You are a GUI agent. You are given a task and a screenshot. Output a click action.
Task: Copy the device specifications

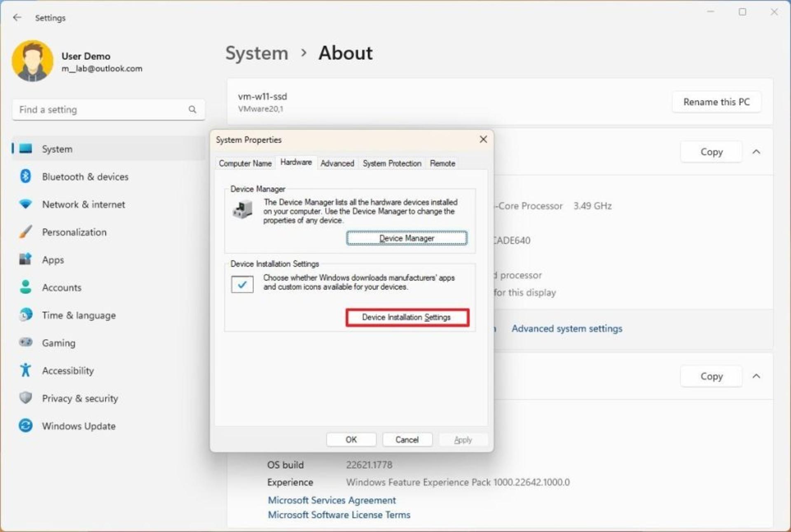(x=711, y=152)
